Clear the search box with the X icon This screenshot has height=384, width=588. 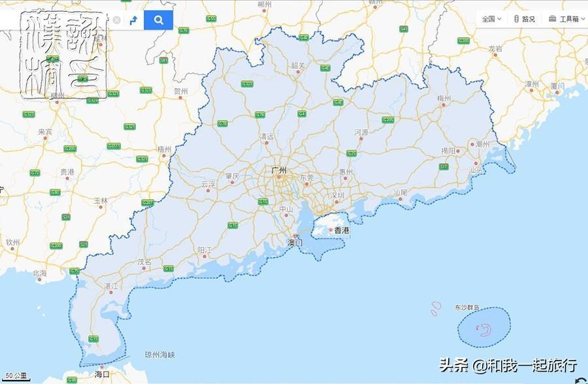tap(116, 20)
